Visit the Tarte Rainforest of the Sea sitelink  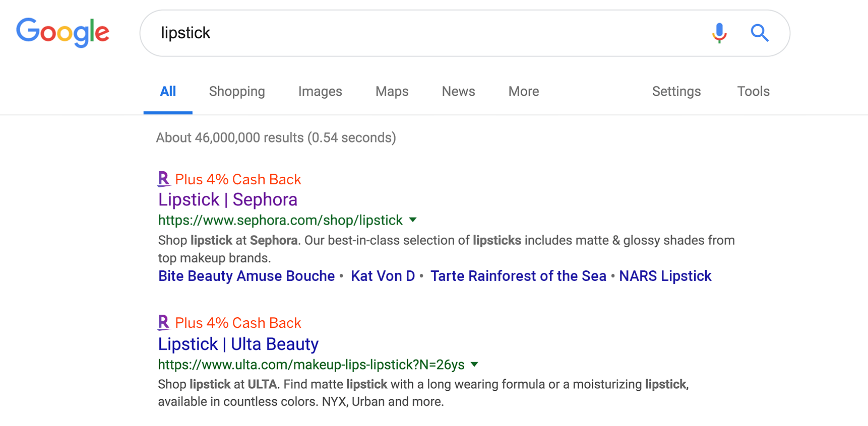[x=518, y=276]
